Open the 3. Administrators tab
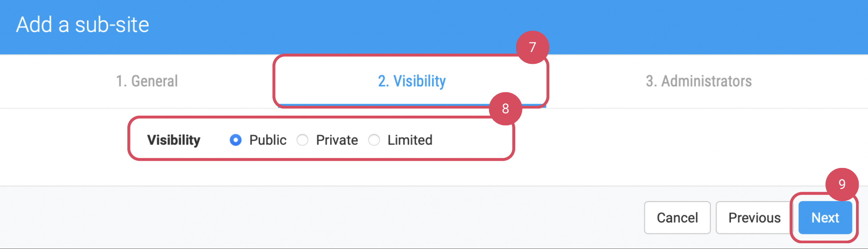 pos(698,81)
